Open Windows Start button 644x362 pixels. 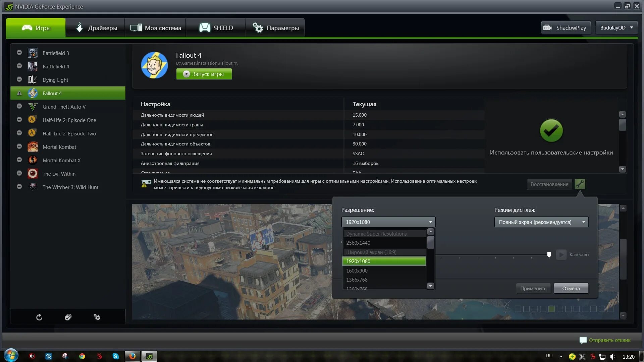pos(11,356)
